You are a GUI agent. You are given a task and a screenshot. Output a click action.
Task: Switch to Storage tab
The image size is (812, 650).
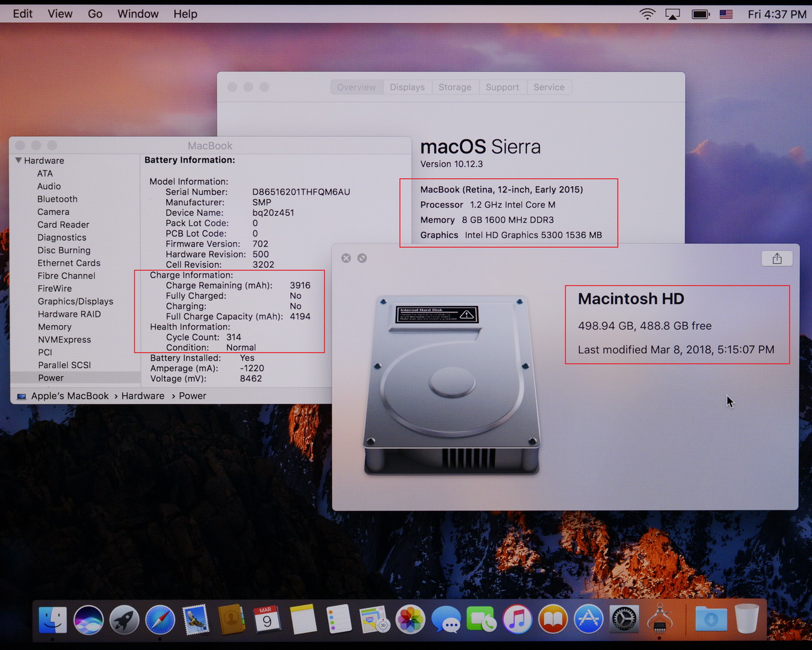click(x=455, y=87)
